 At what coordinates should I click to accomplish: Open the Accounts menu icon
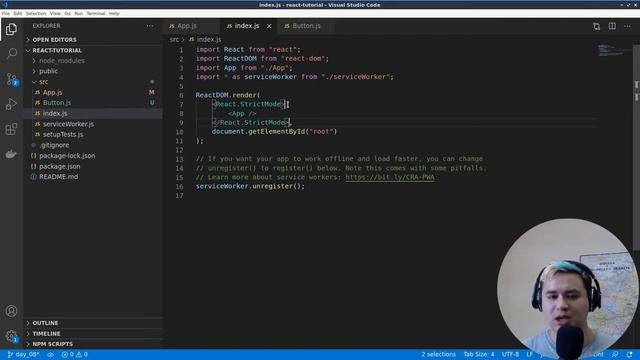pos(11,311)
